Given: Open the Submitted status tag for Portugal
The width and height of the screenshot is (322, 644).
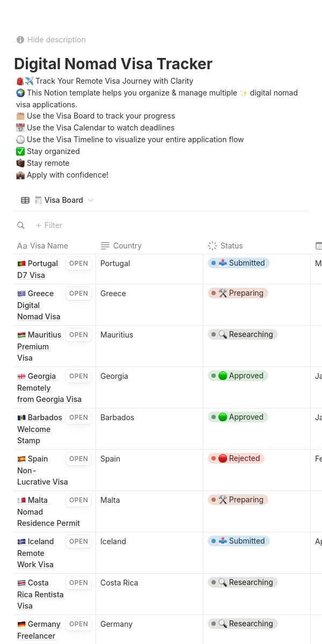Looking at the screenshot, I should click(x=239, y=263).
